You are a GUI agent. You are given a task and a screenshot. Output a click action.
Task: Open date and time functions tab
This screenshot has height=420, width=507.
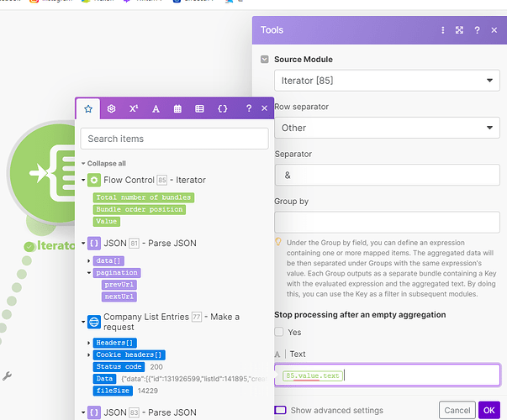click(177, 108)
